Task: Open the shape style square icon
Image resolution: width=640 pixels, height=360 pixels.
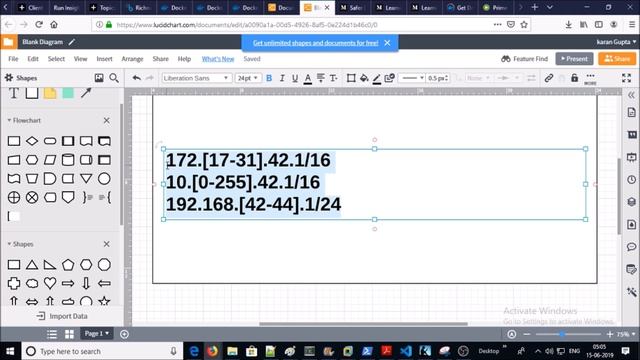Action: (x=351, y=78)
